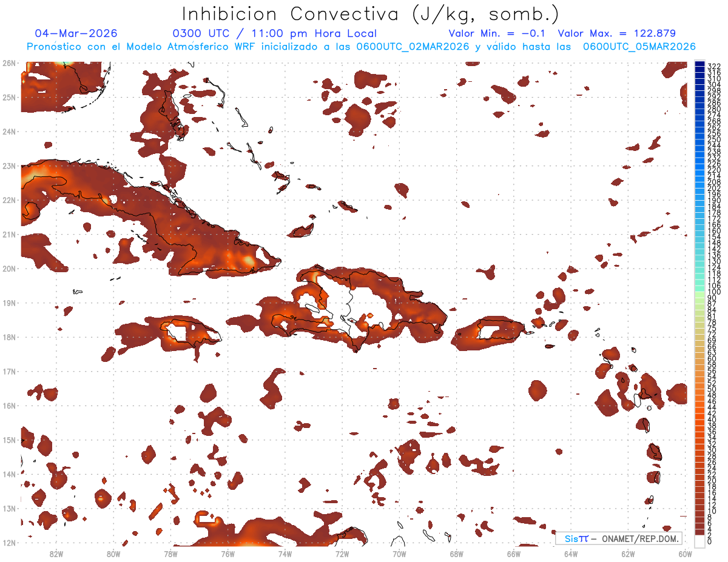Click the 26N latitude label

click(x=8, y=63)
